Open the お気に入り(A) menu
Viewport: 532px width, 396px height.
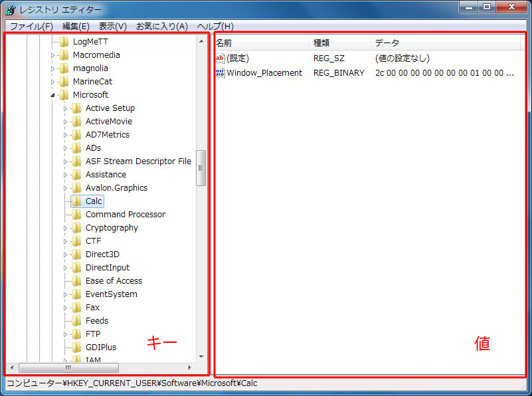[162, 27]
